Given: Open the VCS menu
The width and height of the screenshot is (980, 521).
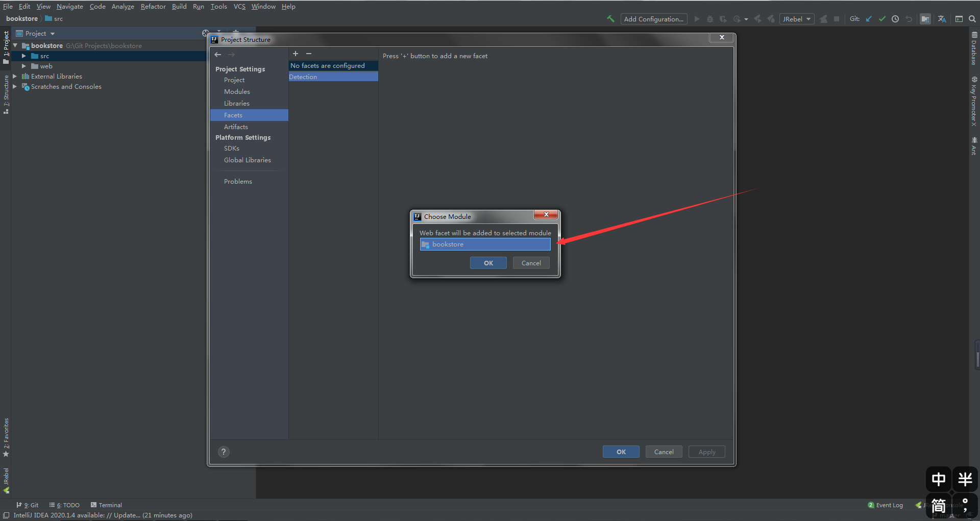Looking at the screenshot, I should (x=239, y=7).
